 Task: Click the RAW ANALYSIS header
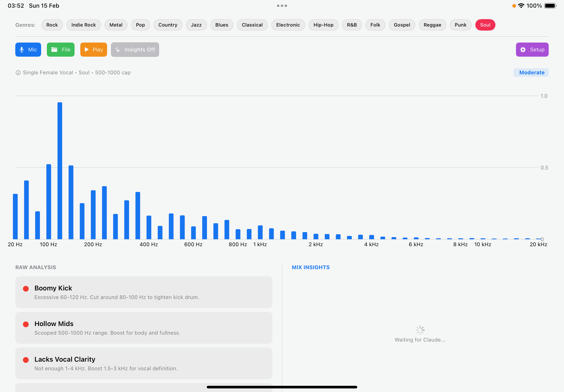[36, 267]
